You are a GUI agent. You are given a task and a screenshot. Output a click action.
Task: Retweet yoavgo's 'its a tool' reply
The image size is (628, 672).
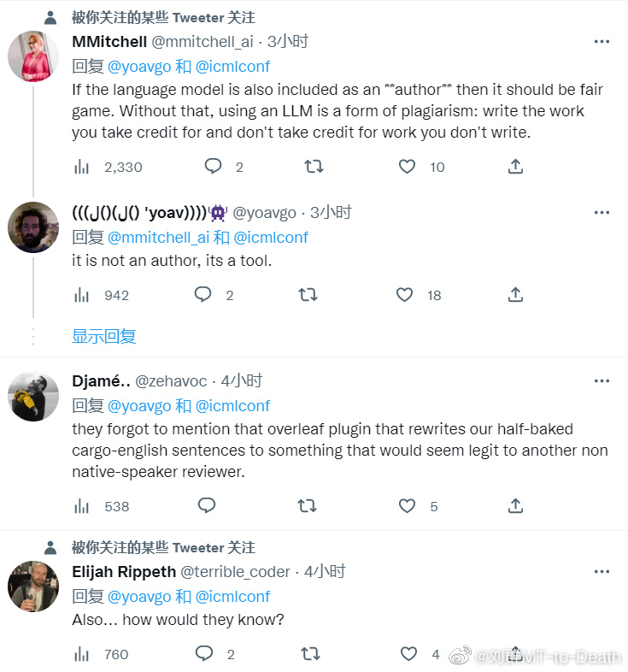(307, 295)
